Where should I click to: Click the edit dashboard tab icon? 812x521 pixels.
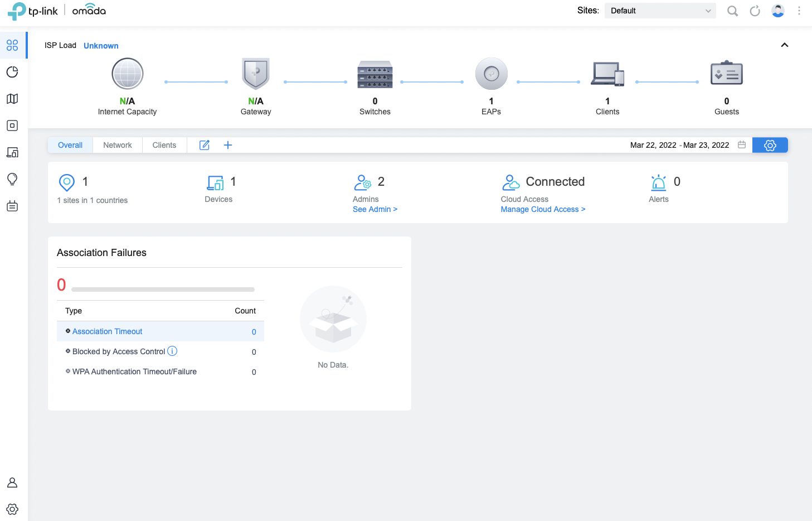click(205, 145)
